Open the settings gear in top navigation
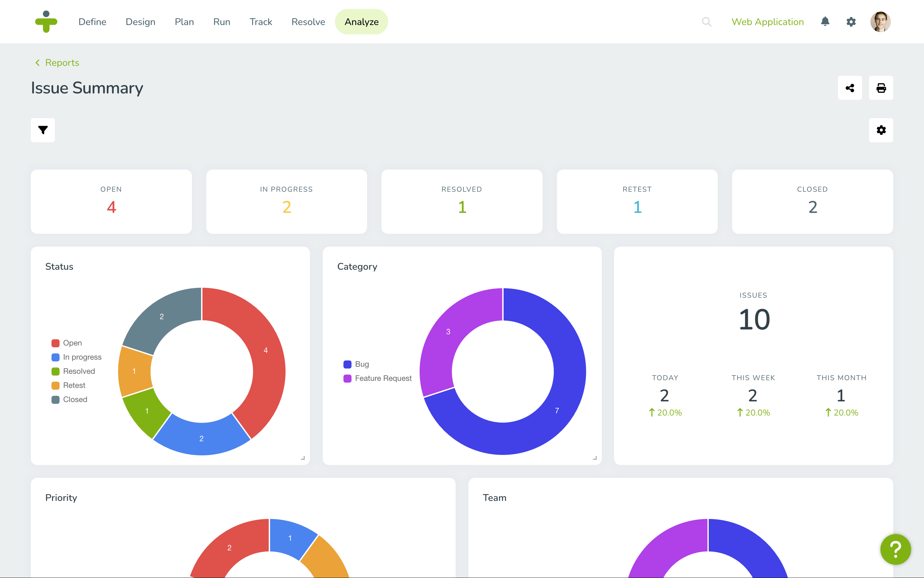The width and height of the screenshot is (924, 578). pos(851,22)
